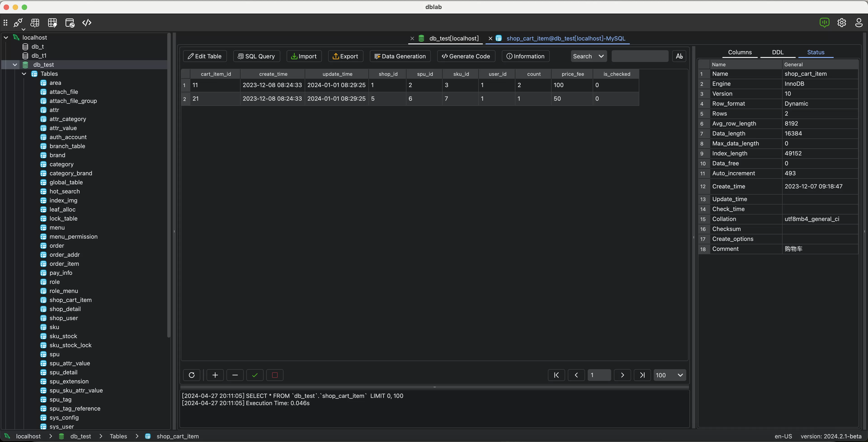Export the shop_cart_item table data
The height and width of the screenshot is (442, 868).
tap(345, 56)
